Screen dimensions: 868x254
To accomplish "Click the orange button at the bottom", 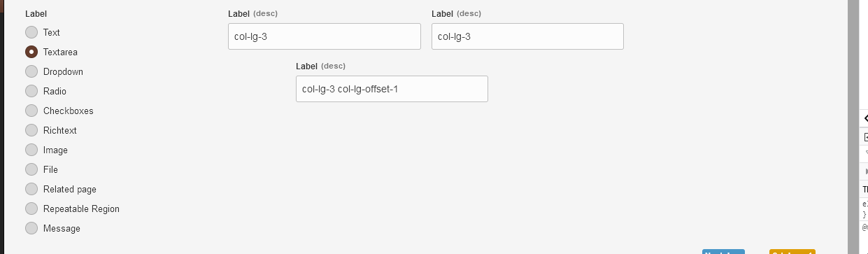I will (x=792, y=251).
